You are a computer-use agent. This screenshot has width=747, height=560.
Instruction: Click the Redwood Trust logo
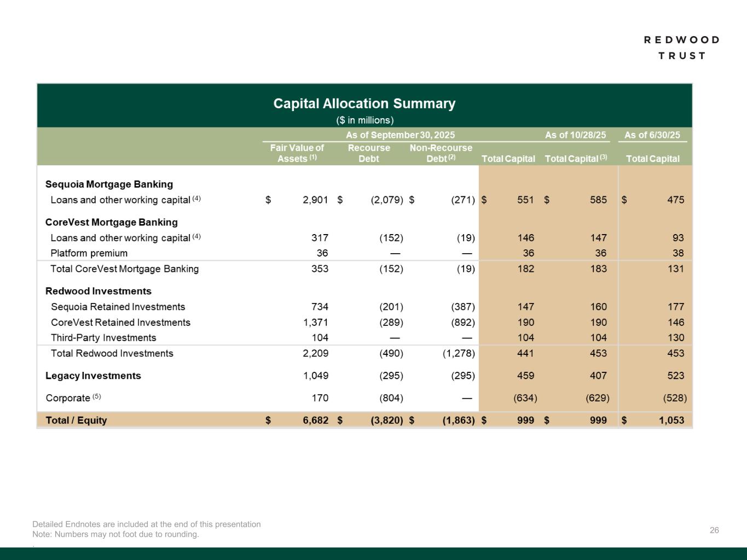point(681,48)
